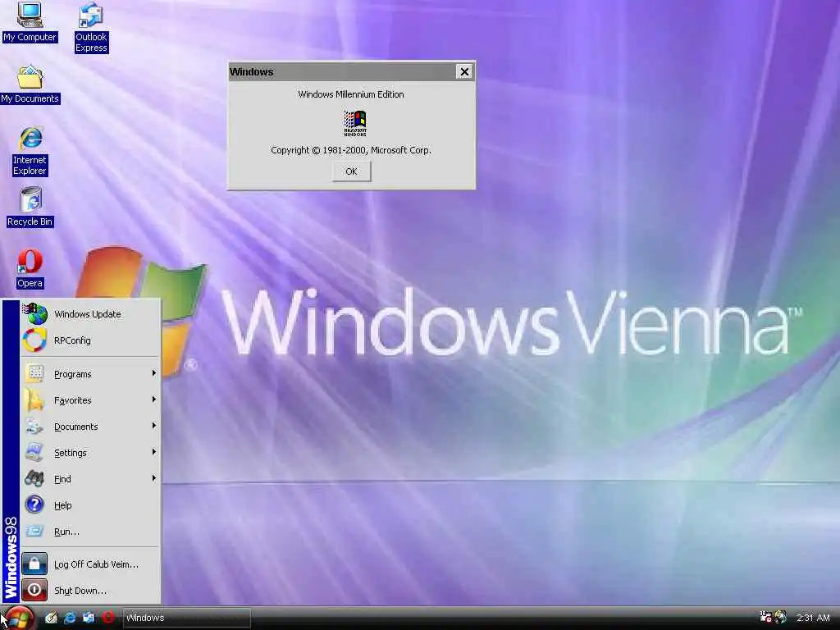Viewport: 840px width, 630px height.
Task: Expand the Find submenu
Action: coord(90,479)
